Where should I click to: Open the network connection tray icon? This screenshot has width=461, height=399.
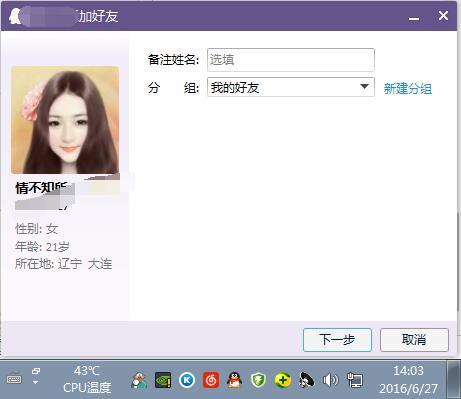click(354, 380)
